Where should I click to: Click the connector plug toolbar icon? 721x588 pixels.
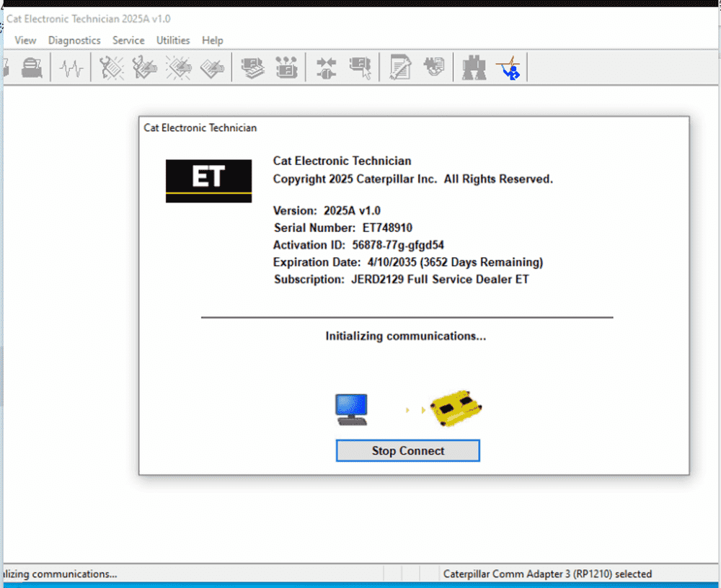click(326, 68)
